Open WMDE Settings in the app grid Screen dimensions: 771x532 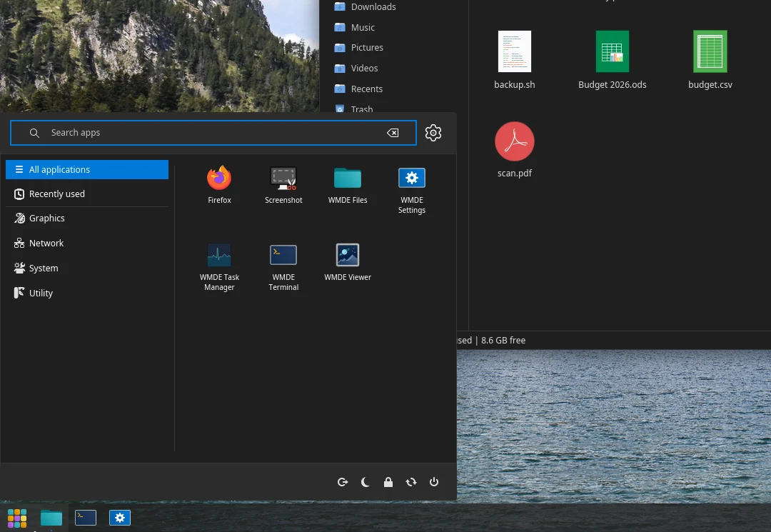point(412,190)
